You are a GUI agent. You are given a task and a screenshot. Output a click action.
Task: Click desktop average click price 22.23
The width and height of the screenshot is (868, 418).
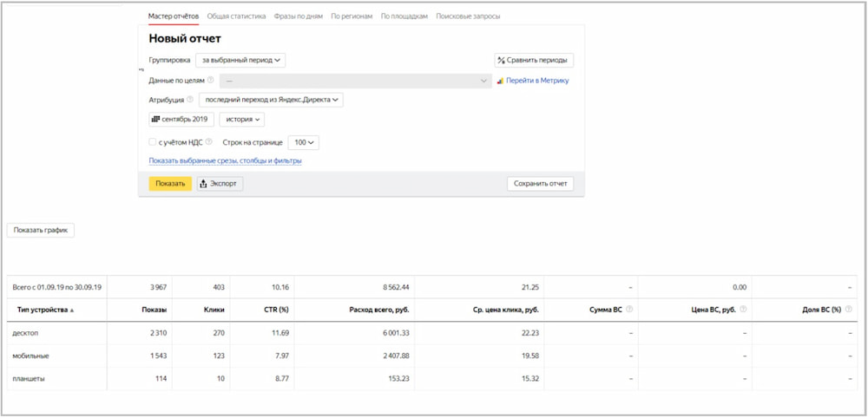coord(530,333)
